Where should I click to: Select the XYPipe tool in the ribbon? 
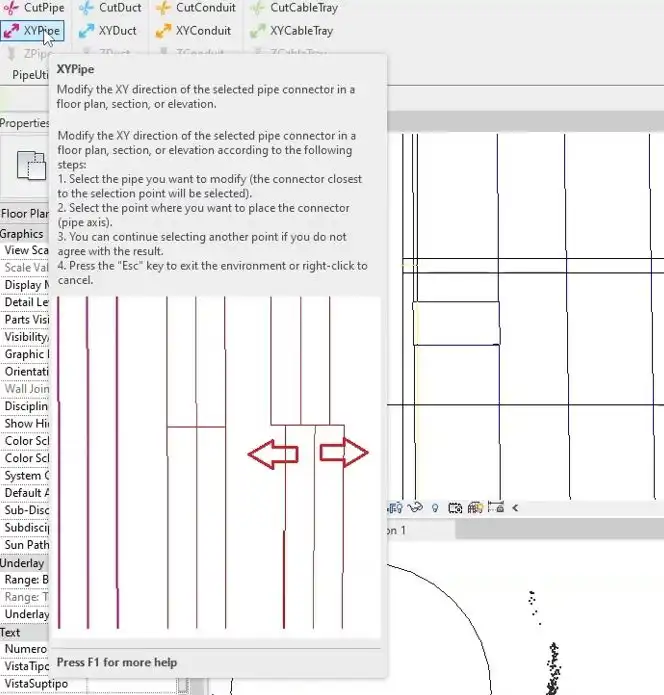[x=32, y=31]
